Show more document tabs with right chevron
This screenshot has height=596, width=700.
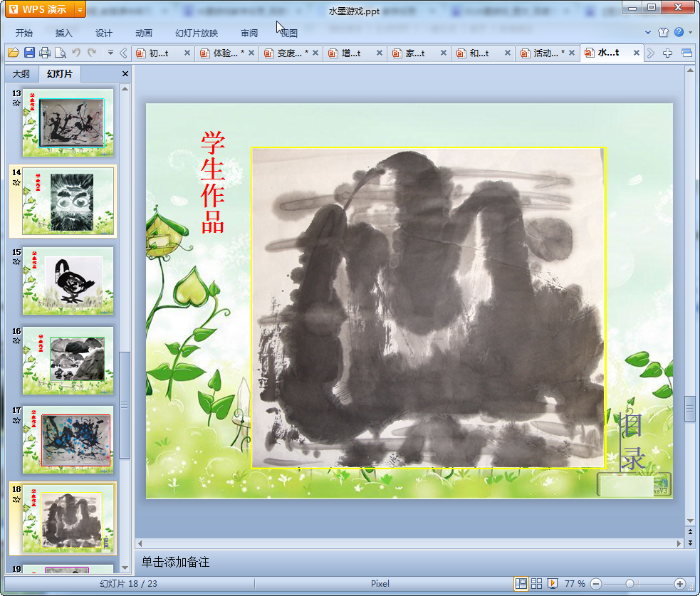(x=650, y=53)
